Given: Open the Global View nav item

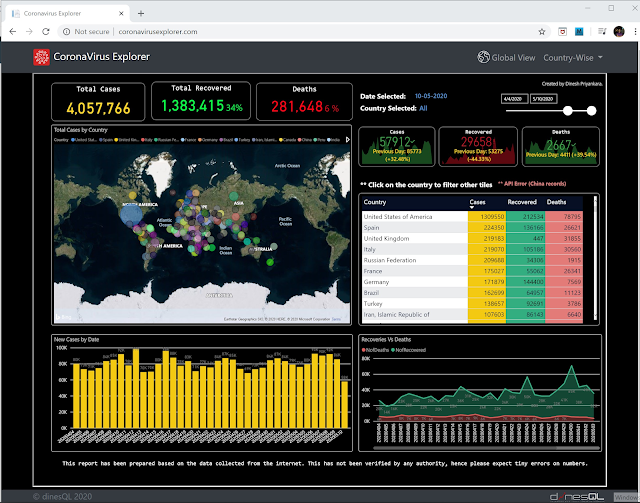Looking at the screenshot, I should coord(506,58).
